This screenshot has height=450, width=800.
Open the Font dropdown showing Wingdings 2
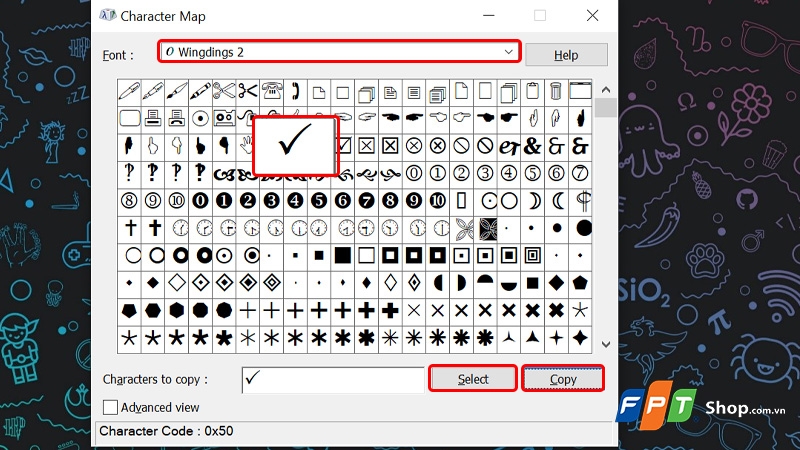339,52
